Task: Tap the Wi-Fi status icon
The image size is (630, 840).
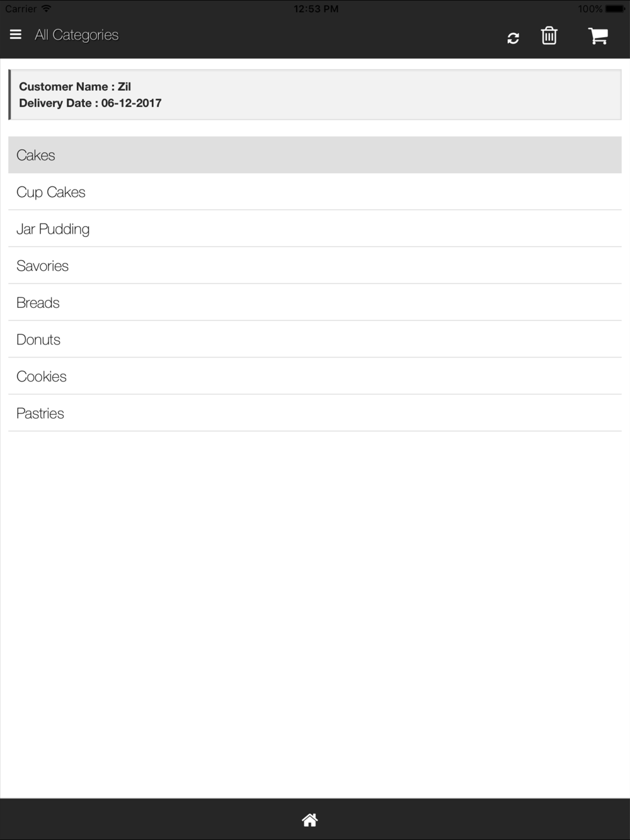Action: (46, 9)
